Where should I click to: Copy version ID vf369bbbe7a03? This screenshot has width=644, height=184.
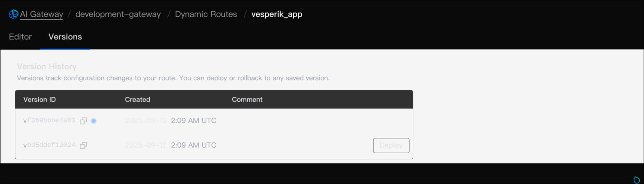pyautogui.click(x=83, y=121)
